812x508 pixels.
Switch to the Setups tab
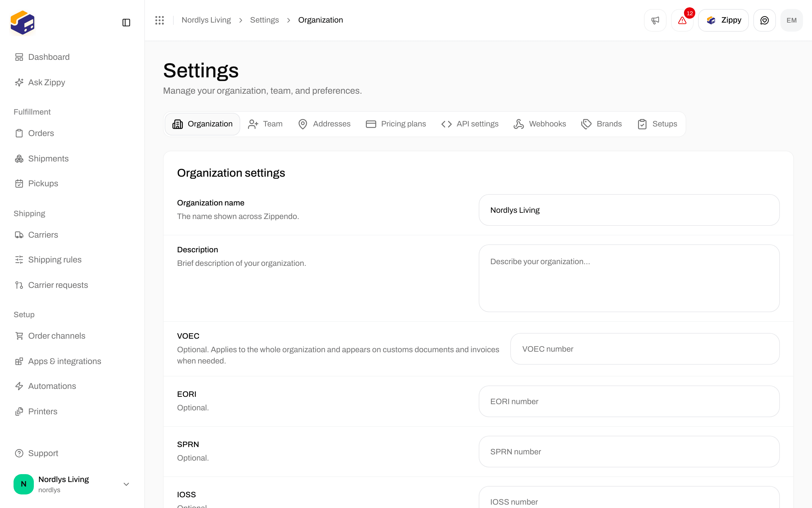[x=657, y=124]
